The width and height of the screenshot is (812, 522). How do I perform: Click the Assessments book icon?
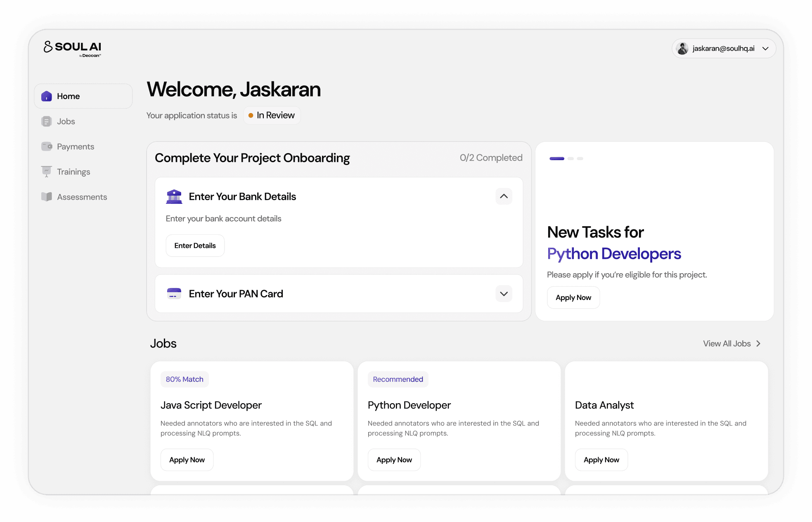pyautogui.click(x=47, y=197)
